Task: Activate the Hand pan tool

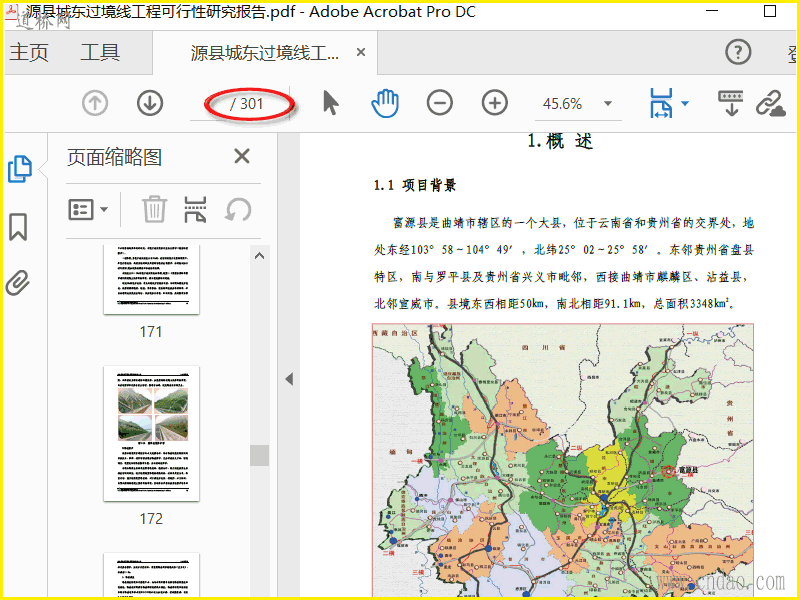Action: tap(385, 103)
